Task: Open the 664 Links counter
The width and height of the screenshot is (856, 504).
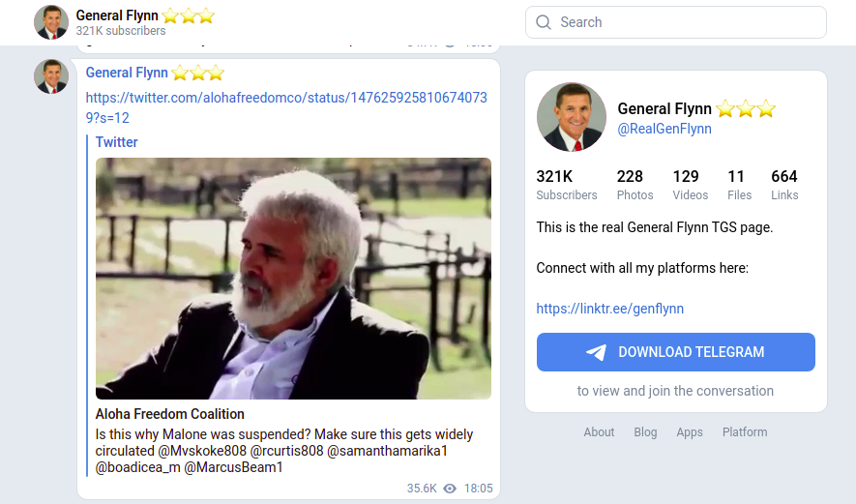Action: 784,185
